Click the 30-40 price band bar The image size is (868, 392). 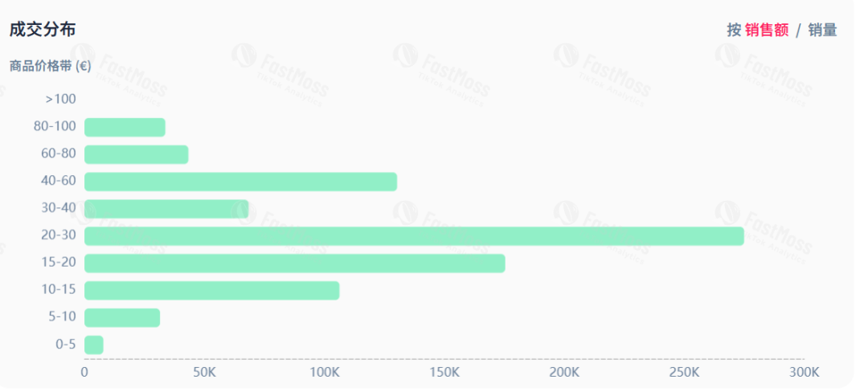pos(166,209)
